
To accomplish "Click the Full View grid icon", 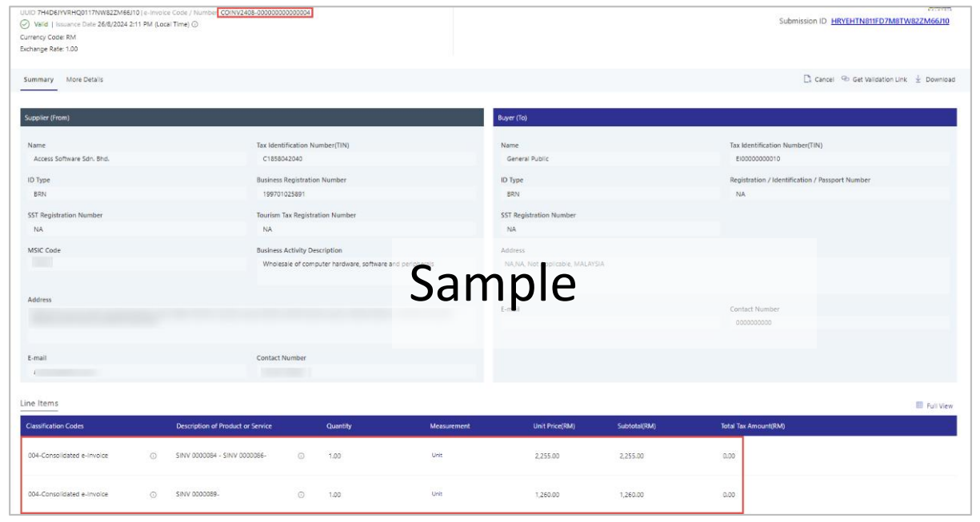I will coord(919,406).
